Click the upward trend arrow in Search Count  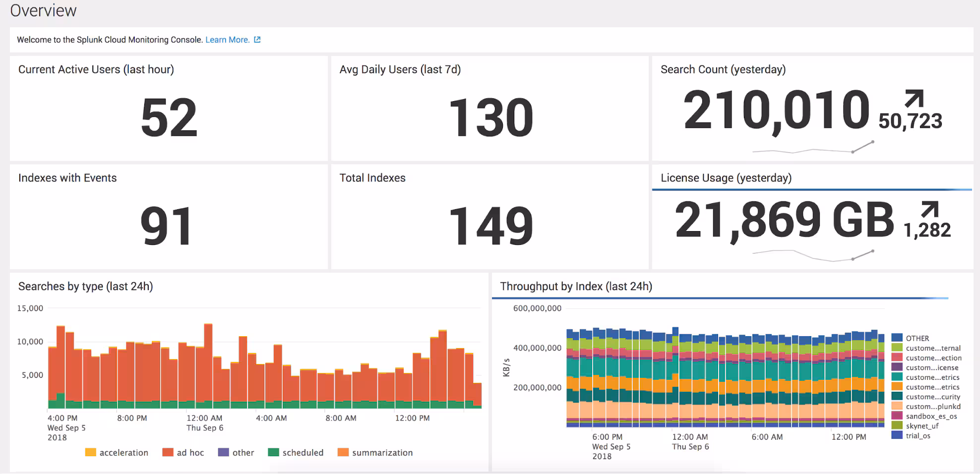click(x=914, y=98)
